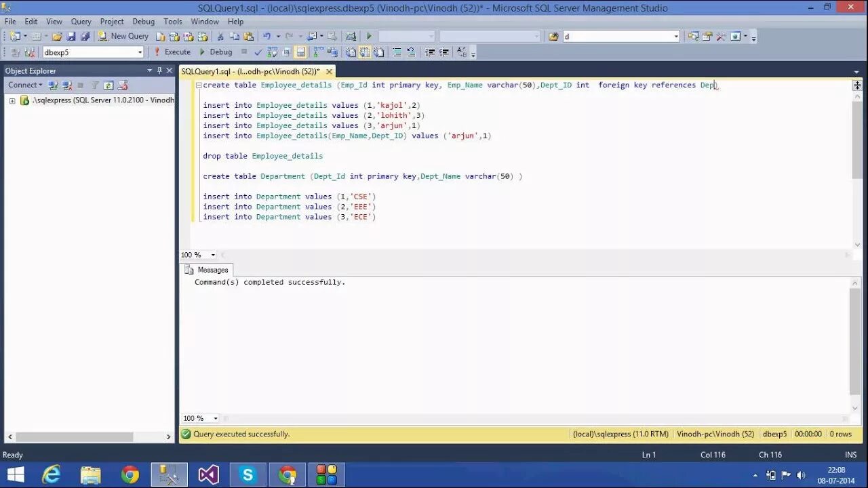Open Connect dropdown in Object Explorer
The height and width of the screenshot is (488, 868).
[x=25, y=85]
